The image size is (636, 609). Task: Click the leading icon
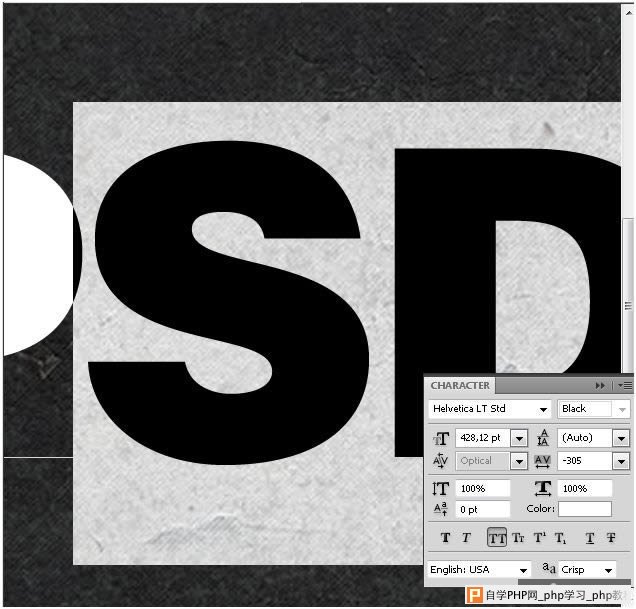(543, 438)
